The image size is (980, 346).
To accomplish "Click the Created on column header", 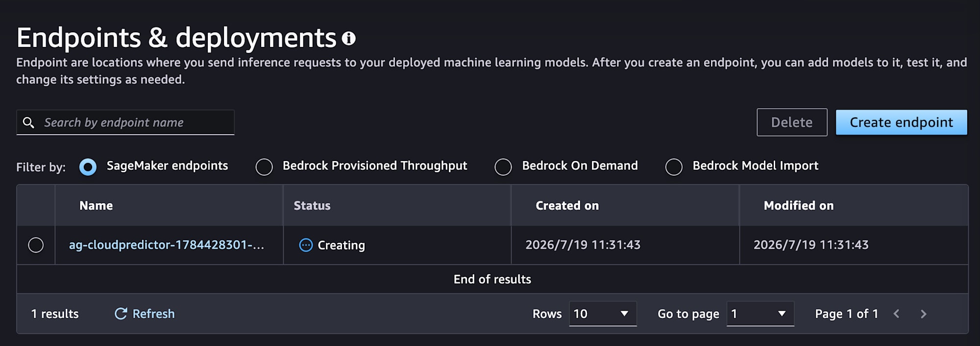I will tap(567, 206).
